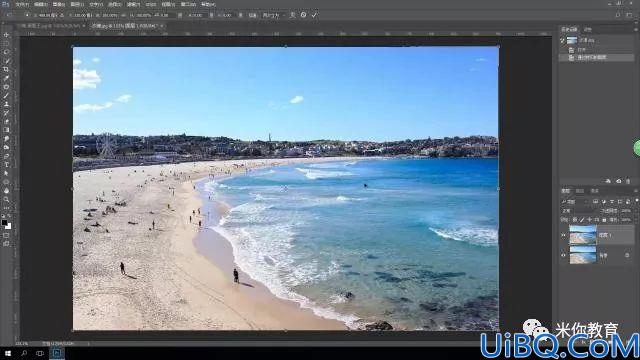
Task: Select the Eyedropper tool
Action: click(x=6, y=78)
